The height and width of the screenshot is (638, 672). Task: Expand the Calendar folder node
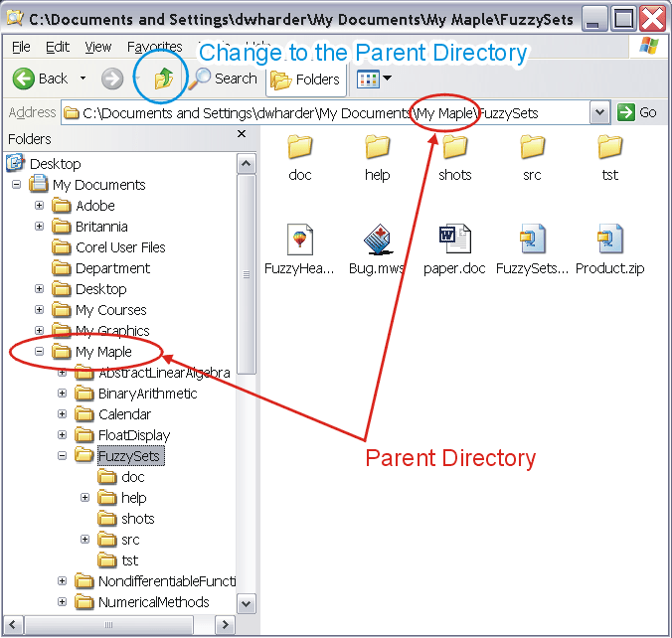[x=63, y=414]
